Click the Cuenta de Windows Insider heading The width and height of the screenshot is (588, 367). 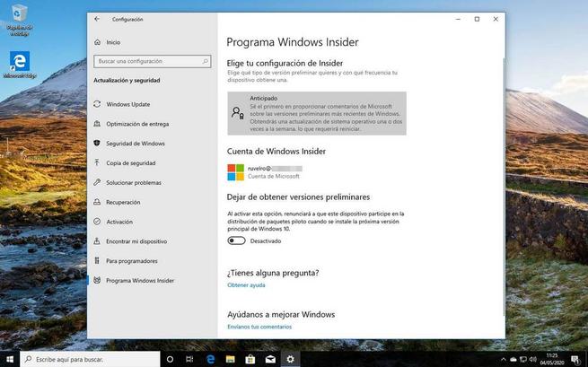[x=276, y=151]
